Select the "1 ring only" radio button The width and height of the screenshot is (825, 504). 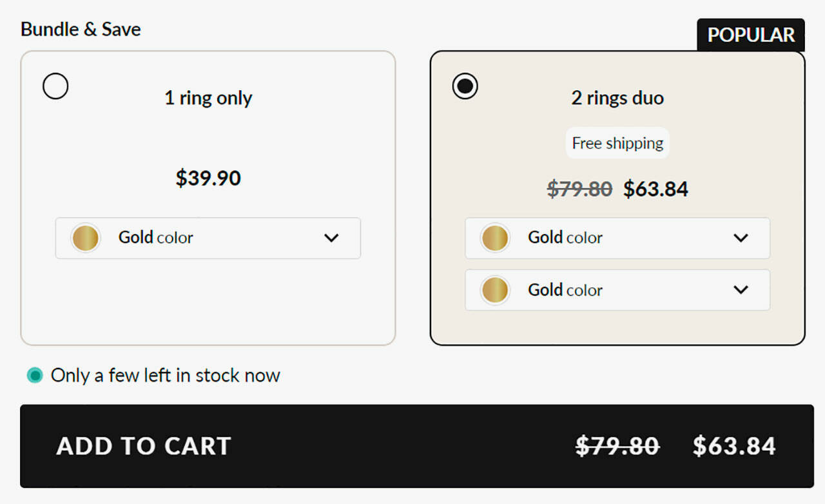point(55,86)
